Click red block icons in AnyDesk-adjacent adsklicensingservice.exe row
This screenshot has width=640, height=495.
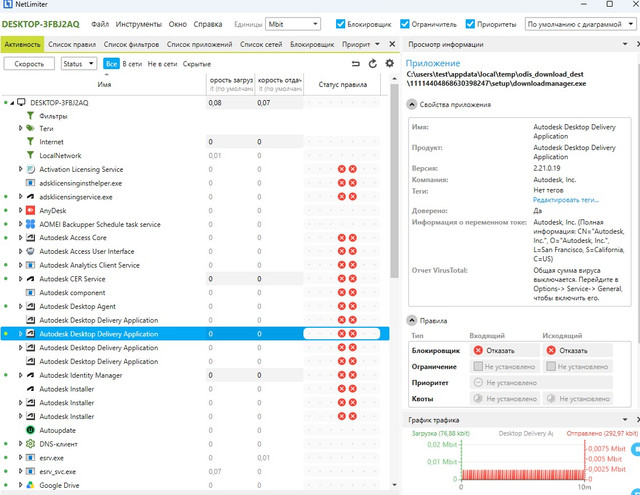point(347,197)
